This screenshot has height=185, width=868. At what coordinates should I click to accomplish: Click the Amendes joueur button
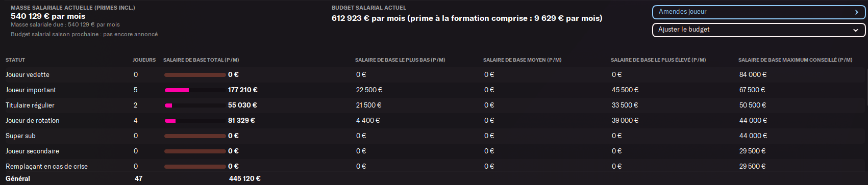(759, 12)
